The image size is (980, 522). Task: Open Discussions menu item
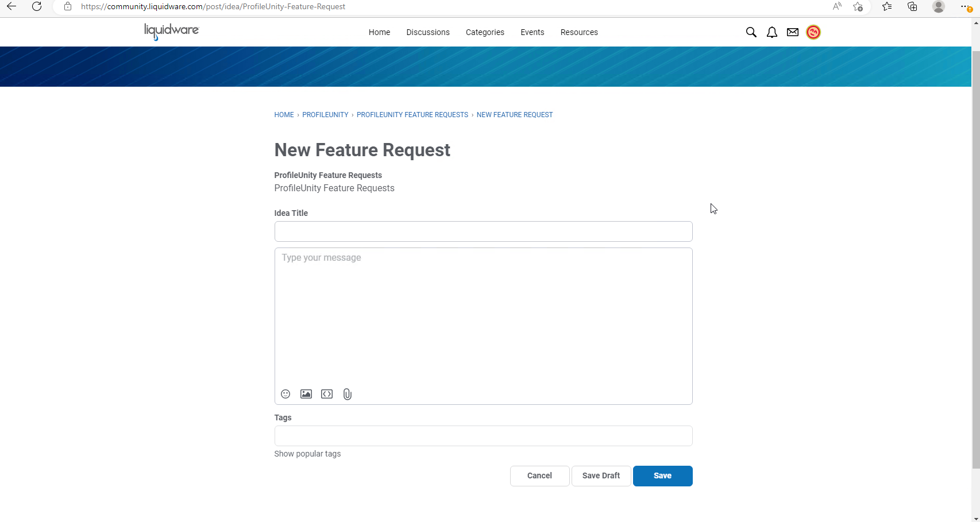tap(428, 32)
